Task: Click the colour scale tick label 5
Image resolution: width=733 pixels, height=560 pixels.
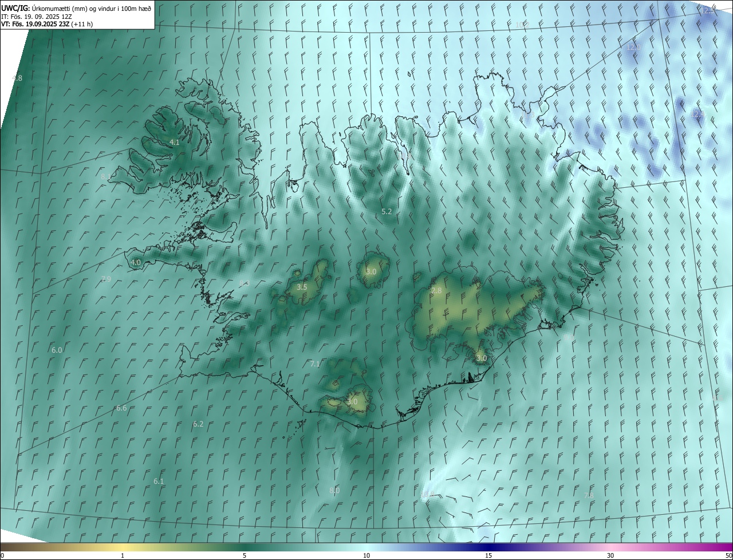Action: (245, 555)
